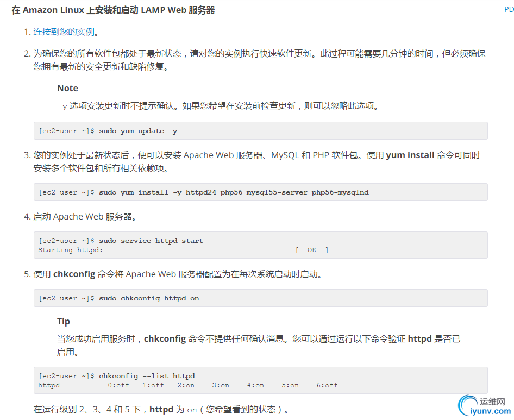
Task: Click the bold yum install text in step 3
Action: 410,155
